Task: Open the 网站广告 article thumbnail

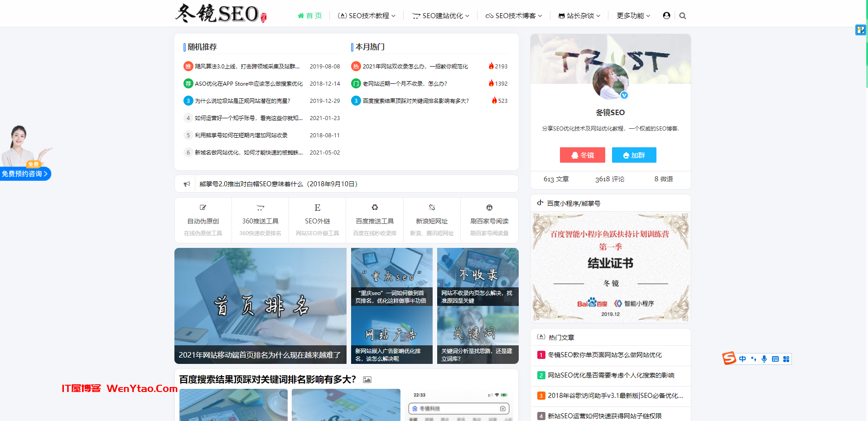Action: pyautogui.click(x=392, y=335)
